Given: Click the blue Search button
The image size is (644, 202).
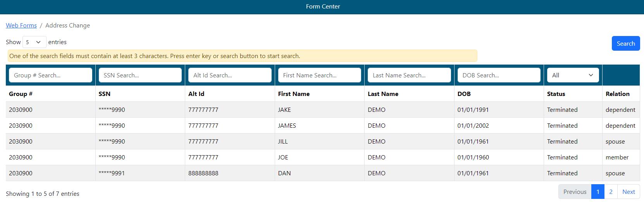Looking at the screenshot, I should pyautogui.click(x=626, y=43).
